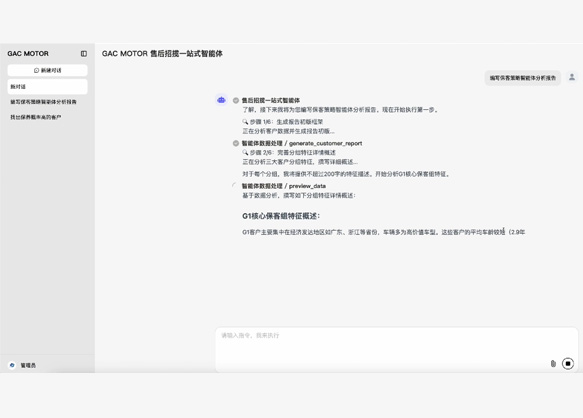The image size is (583, 418).
Task: Click the blue robot assistant avatar
Action: (221, 100)
